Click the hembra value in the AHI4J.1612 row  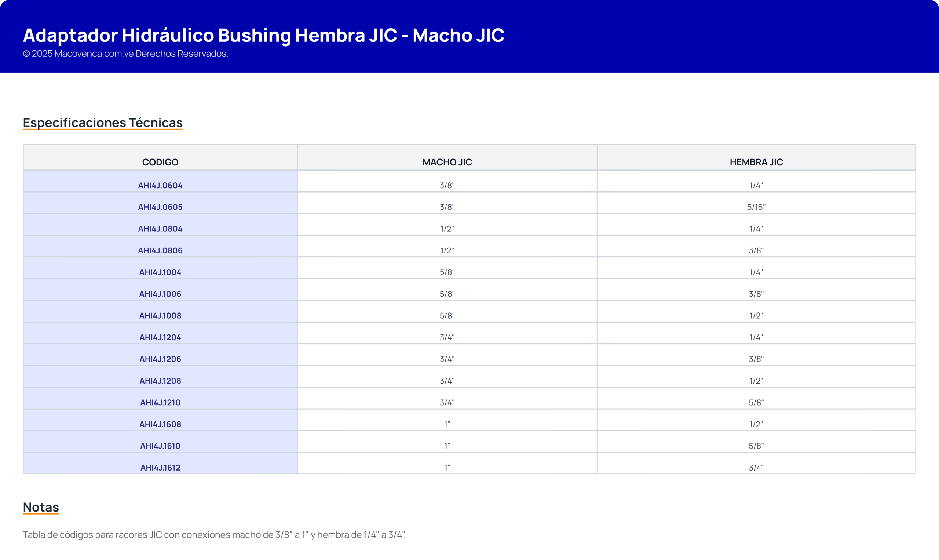[756, 468]
